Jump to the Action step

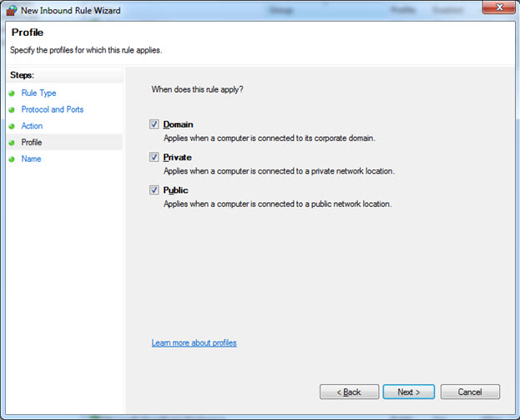(32, 126)
